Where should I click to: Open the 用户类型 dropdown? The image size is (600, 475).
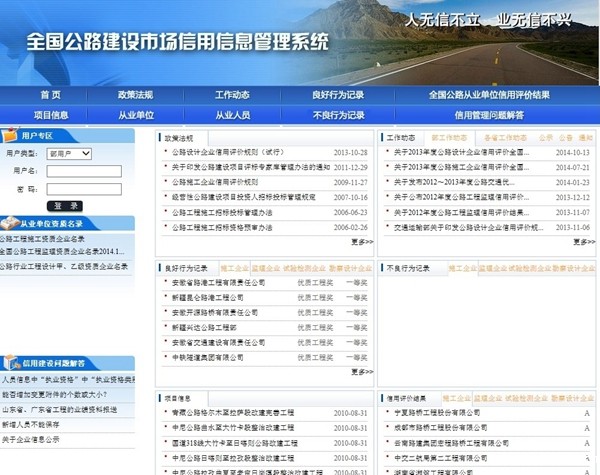[x=69, y=153]
